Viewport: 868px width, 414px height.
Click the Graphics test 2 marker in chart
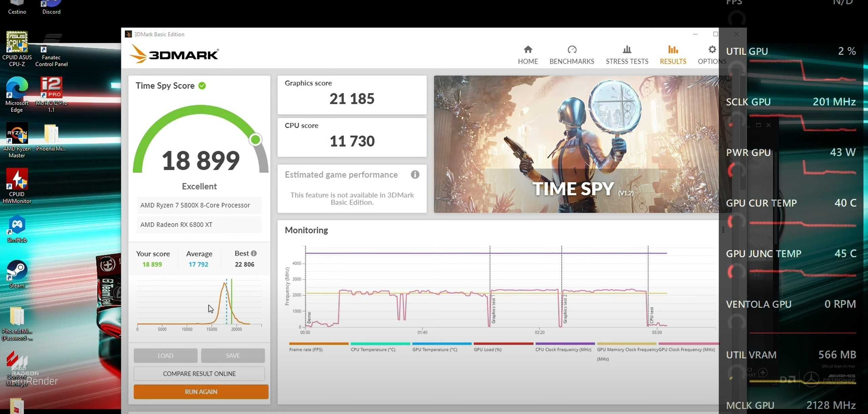pyautogui.click(x=565, y=309)
